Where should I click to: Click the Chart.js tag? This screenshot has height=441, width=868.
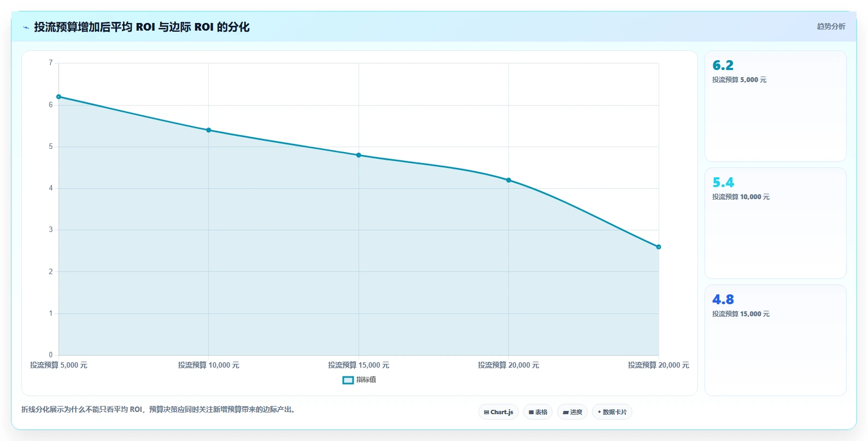pos(498,412)
